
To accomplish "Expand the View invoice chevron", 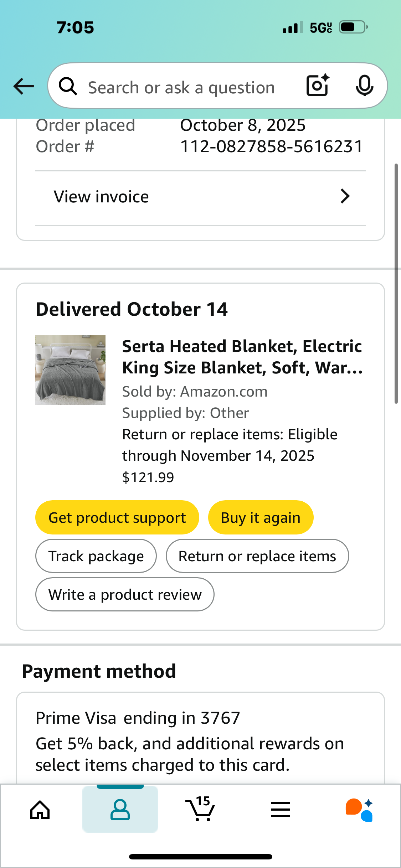I will pos(345,196).
